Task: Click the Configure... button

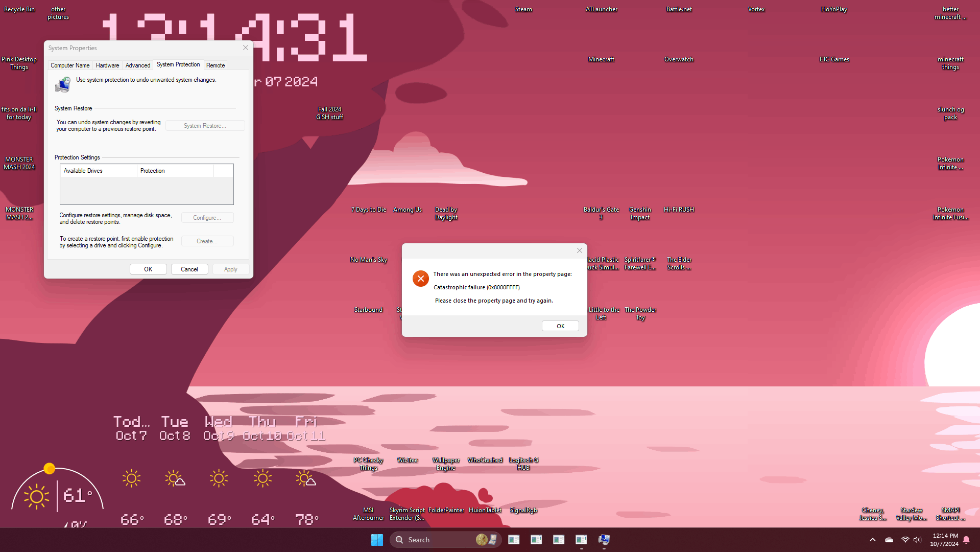Action: pos(207,218)
